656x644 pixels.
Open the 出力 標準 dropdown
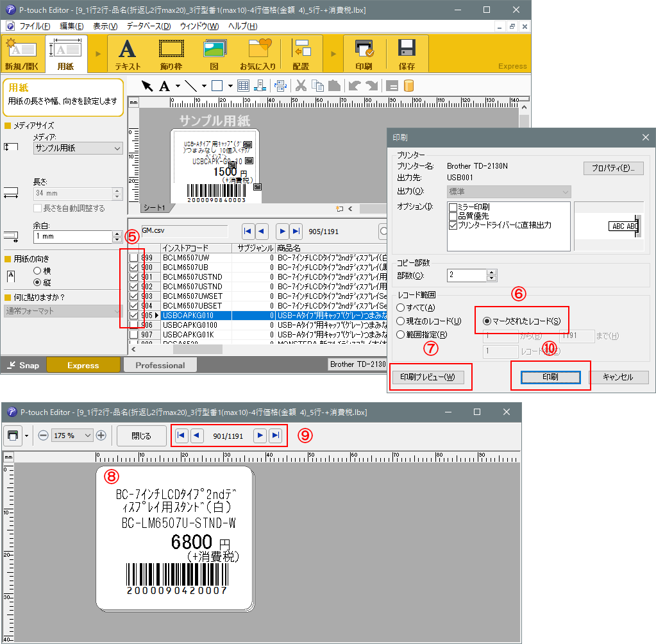[509, 192]
